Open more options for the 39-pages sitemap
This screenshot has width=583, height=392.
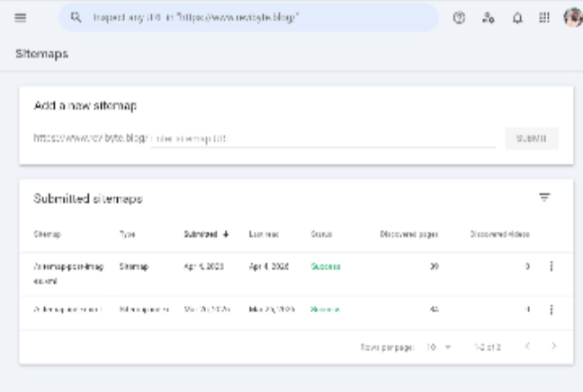(x=552, y=266)
